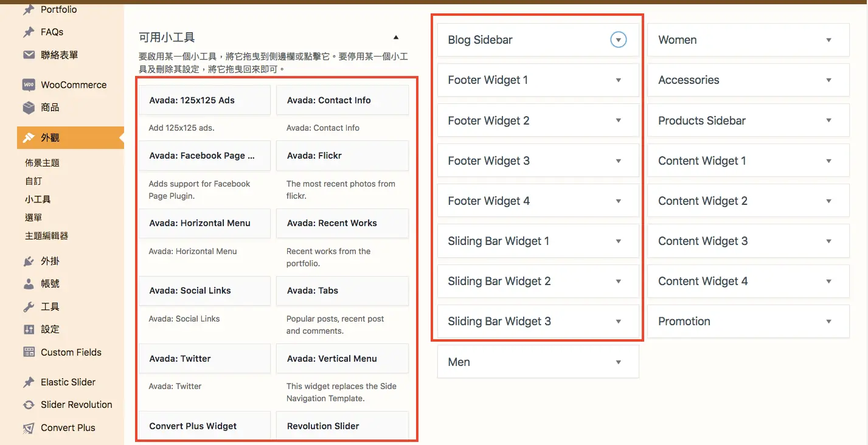Image resolution: width=868 pixels, height=445 pixels.
Task: Open 自訂 submenu item
Action: (x=33, y=181)
